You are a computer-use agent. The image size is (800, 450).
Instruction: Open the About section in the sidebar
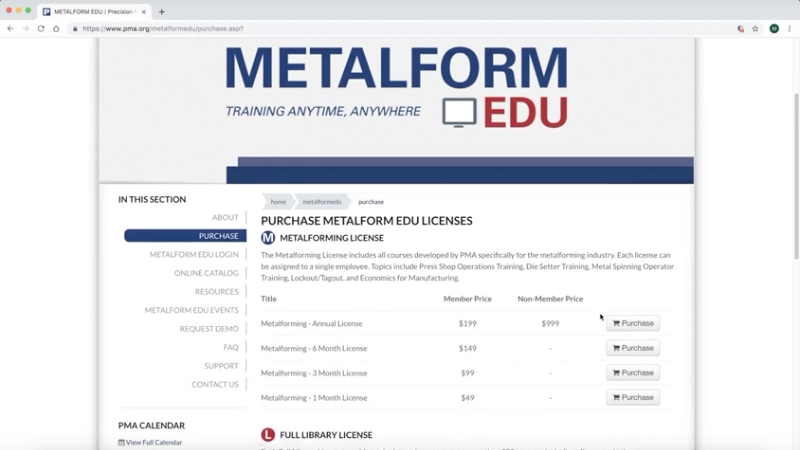(225, 217)
